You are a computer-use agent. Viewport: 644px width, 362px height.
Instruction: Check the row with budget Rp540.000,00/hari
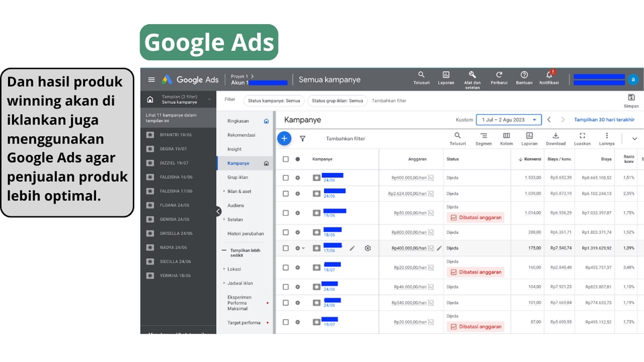(286, 303)
